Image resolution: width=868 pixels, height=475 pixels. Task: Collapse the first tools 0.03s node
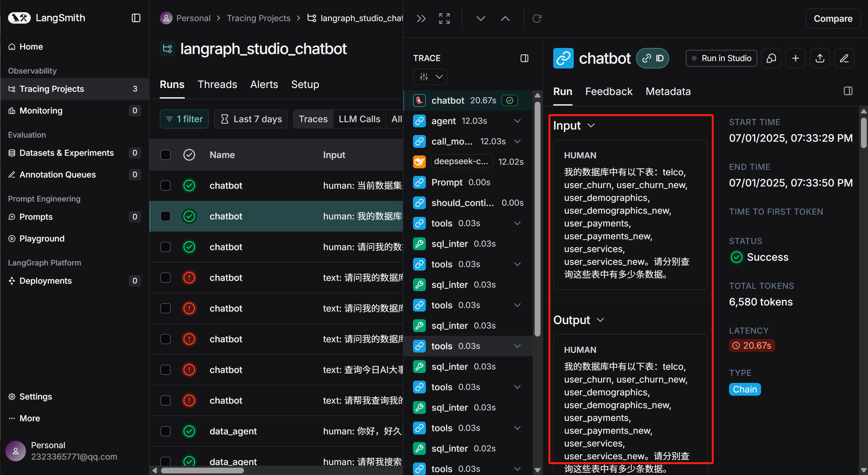pyautogui.click(x=517, y=223)
